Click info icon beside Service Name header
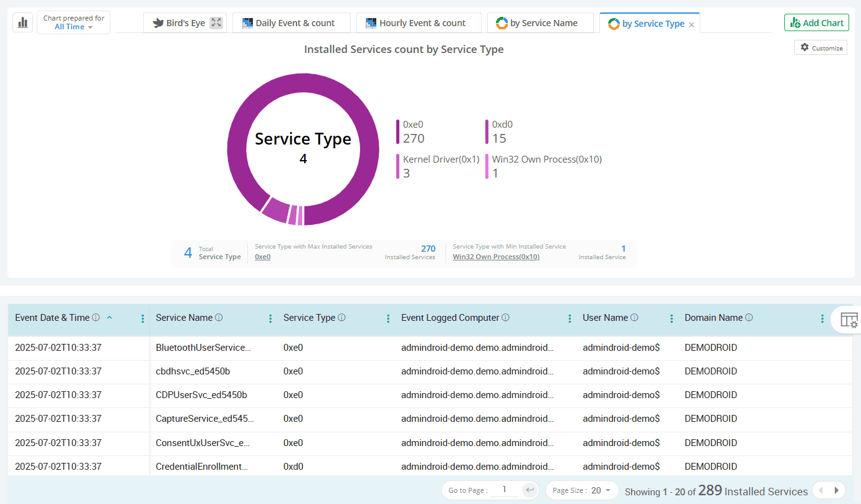The image size is (861, 504). click(x=219, y=318)
